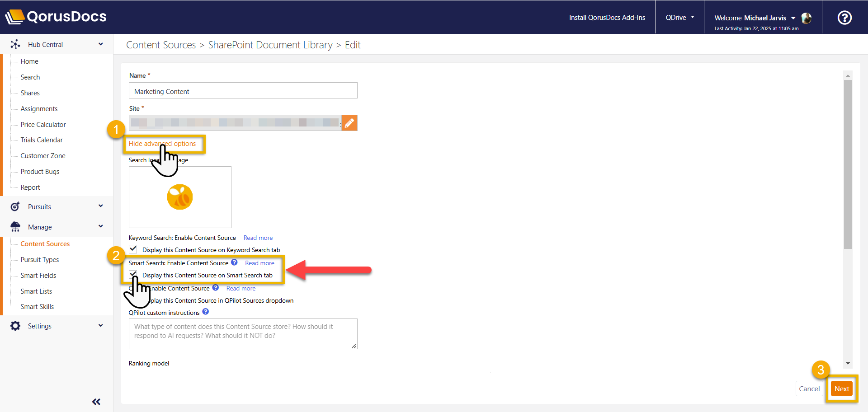
Task: Click Read more for QPilot
Action: click(x=241, y=289)
